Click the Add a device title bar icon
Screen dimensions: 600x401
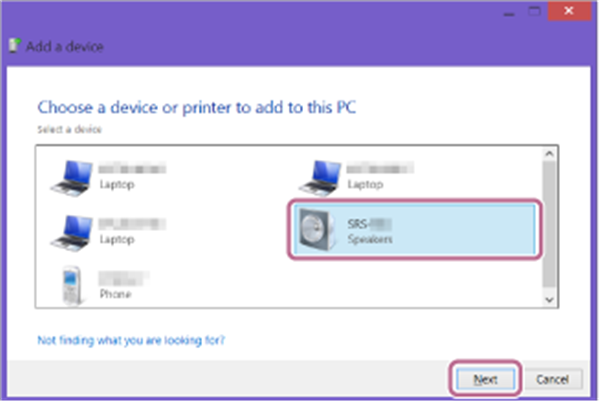[12, 47]
